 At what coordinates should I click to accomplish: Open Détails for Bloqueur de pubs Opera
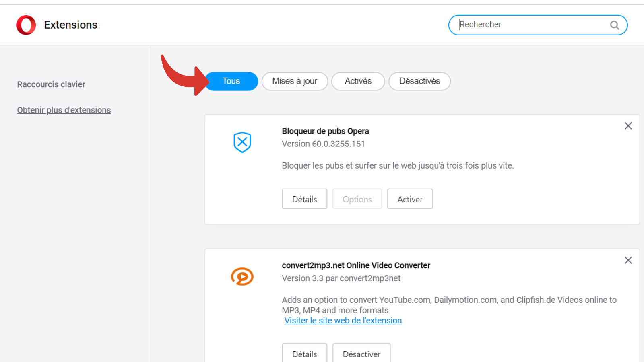coord(305,199)
